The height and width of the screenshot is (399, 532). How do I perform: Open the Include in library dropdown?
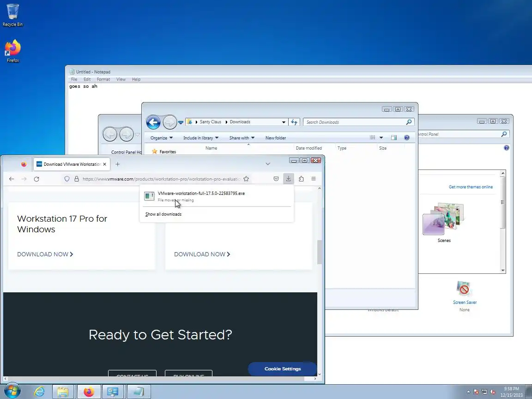click(201, 138)
